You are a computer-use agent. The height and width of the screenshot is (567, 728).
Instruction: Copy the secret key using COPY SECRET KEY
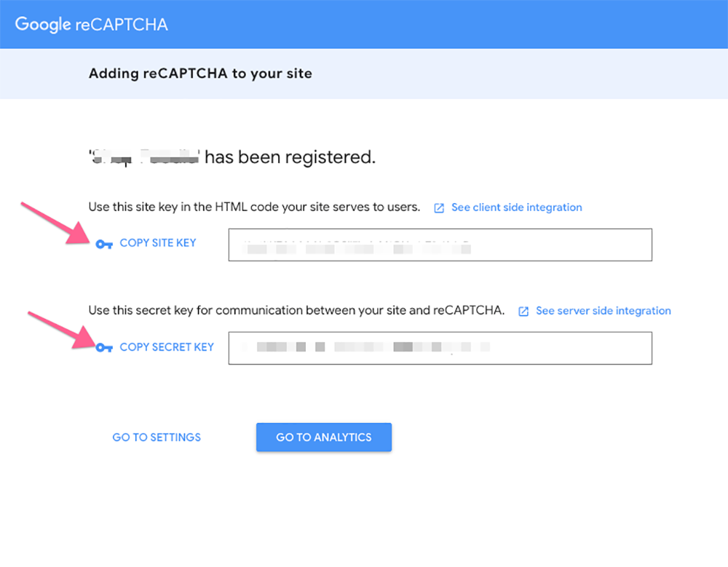(167, 347)
